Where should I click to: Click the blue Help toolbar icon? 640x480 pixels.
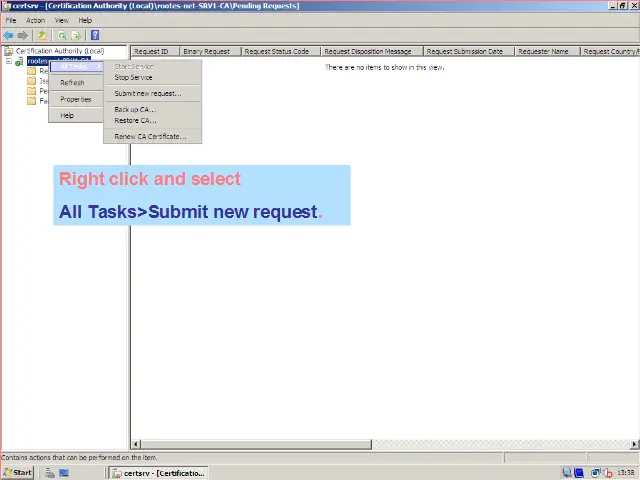click(x=95, y=35)
